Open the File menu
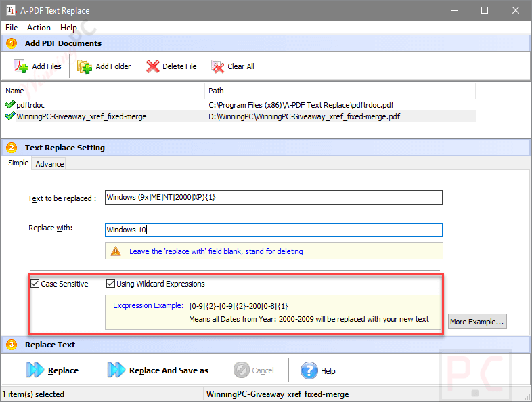This screenshot has height=403, width=532. tap(12, 28)
